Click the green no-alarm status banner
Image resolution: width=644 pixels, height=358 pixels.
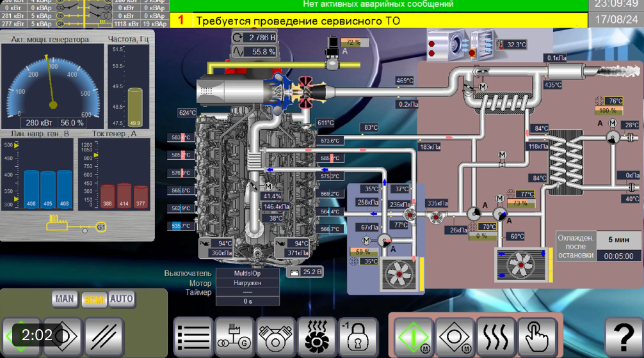pos(379,5)
